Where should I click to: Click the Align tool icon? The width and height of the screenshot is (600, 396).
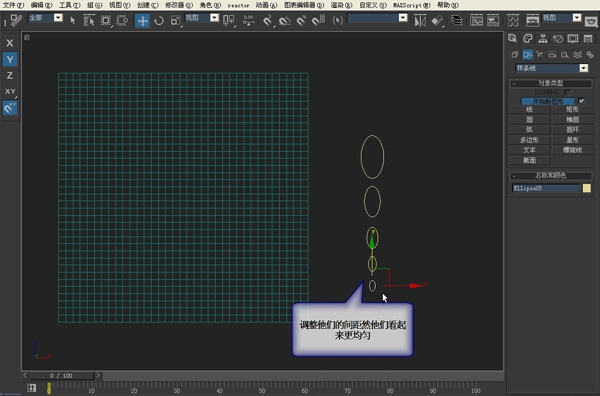tap(437, 20)
